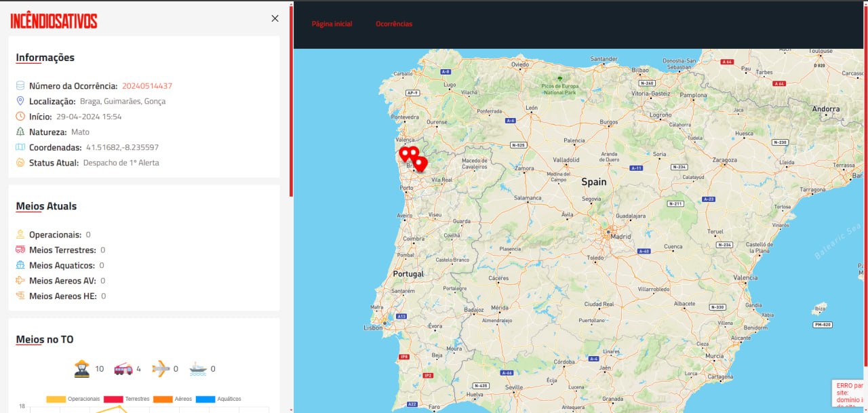Click the tree icon next to Natureza
Viewport: 868px width, 413px height.
[x=20, y=132]
